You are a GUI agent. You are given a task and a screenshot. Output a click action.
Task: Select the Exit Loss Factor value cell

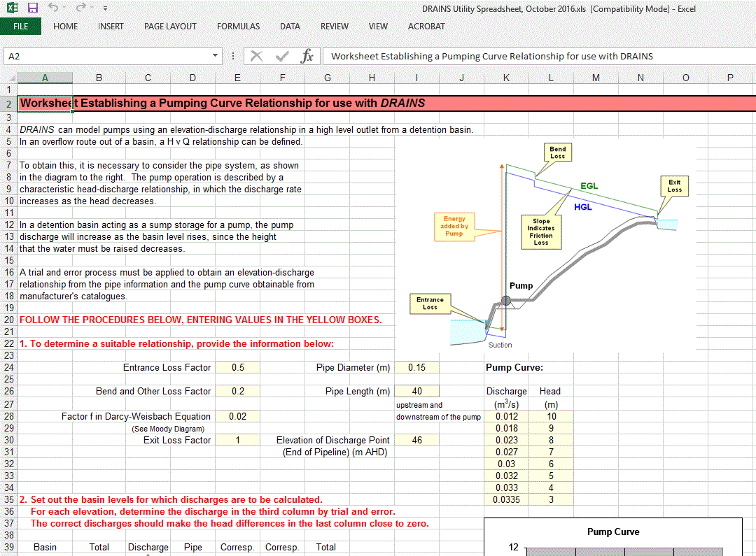click(x=238, y=440)
